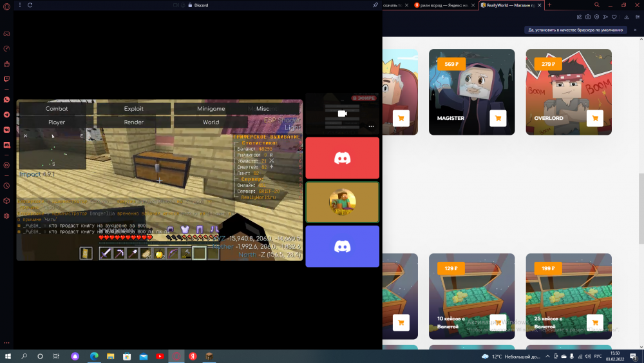Image resolution: width=644 pixels, height=363 pixels.
Task: Open browser downloads icon
Action: [x=627, y=17]
